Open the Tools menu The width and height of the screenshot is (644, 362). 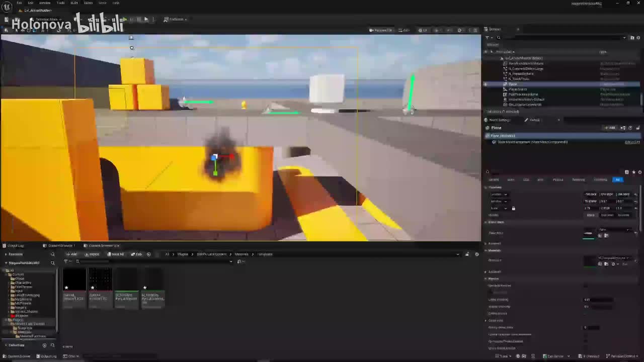coord(60,3)
